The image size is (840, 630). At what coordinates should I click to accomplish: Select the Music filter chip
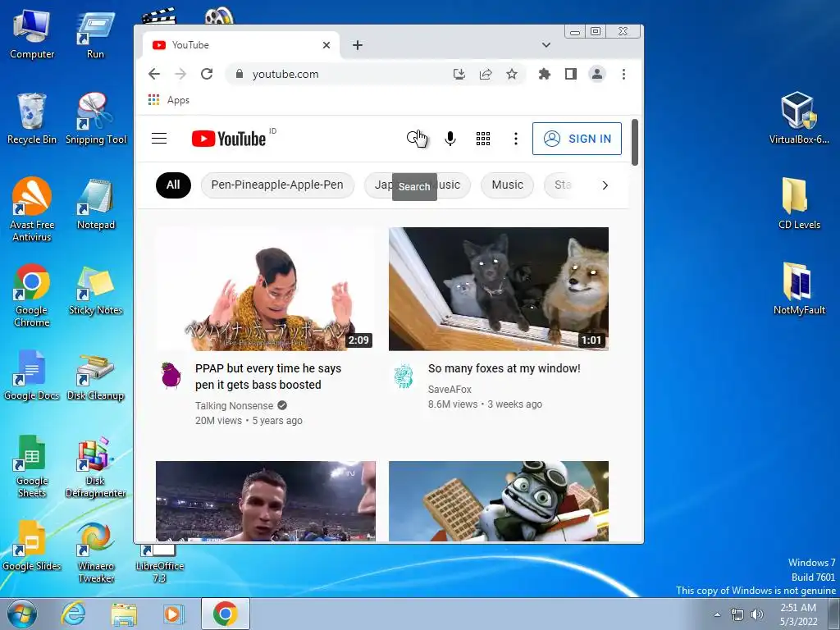coord(507,185)
